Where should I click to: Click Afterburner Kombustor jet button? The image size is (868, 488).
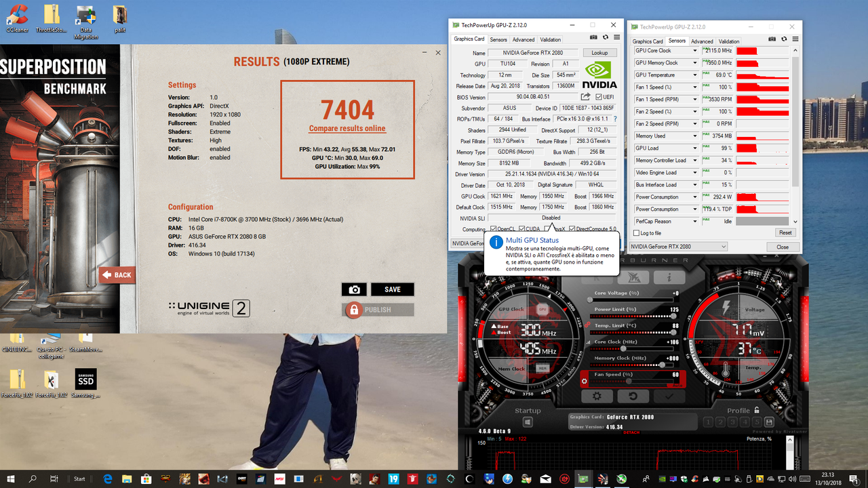[634, 277]
